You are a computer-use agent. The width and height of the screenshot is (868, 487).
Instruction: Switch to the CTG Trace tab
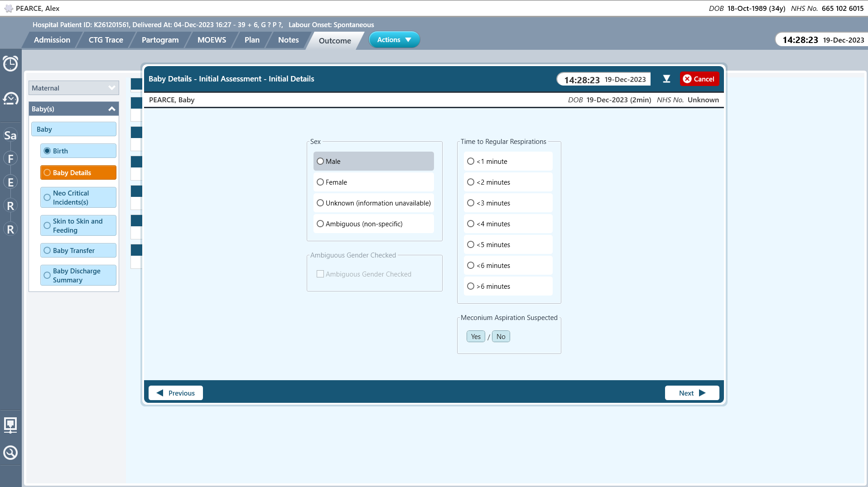click(x=106, y=40)
